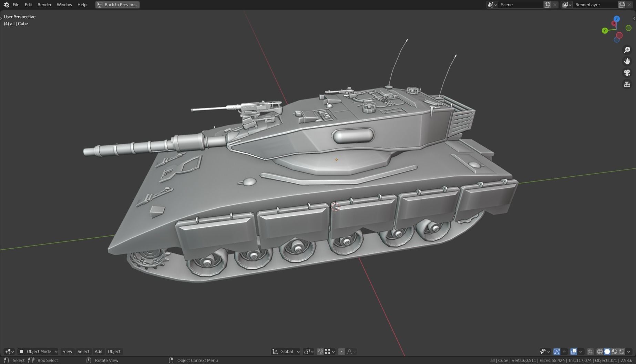
Task: Click the RenderLayer name field
Action: click(595, 5)
